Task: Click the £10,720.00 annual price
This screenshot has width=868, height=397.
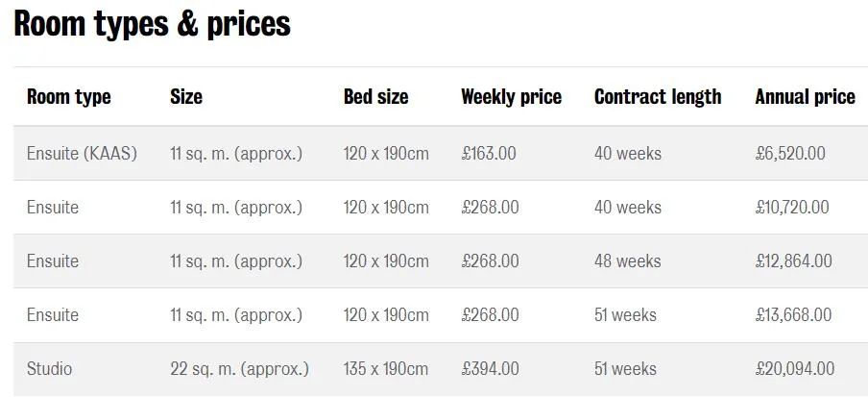Action: point(792,208)
